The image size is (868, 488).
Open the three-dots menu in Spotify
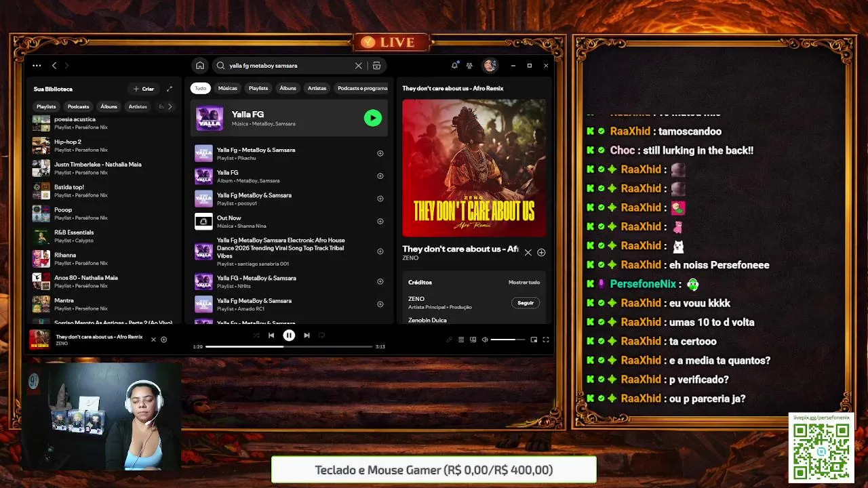[37, 66]
